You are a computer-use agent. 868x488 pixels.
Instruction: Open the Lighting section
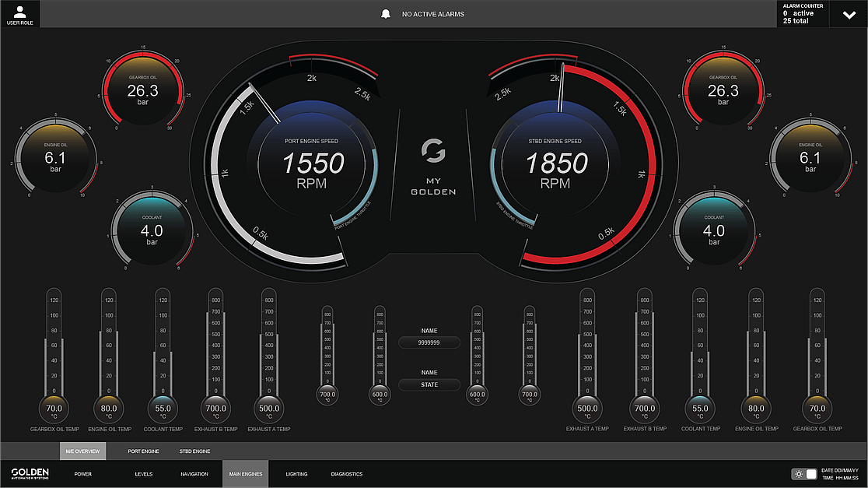click(x=296, y=474)
